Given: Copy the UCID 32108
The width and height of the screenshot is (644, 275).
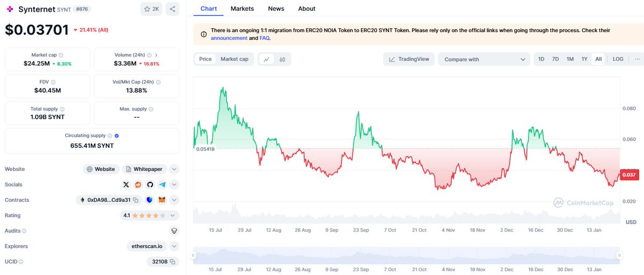Looking at the screenshot, I should 173,262.
